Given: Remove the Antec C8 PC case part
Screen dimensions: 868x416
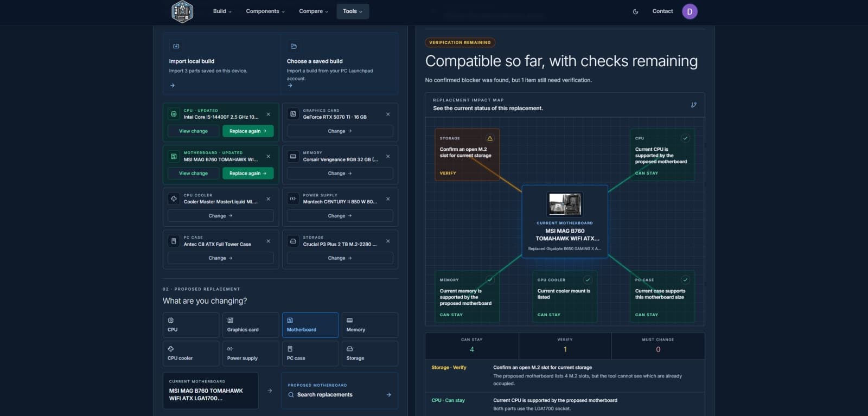Looking at the screenshot, I should coord(268,241).
